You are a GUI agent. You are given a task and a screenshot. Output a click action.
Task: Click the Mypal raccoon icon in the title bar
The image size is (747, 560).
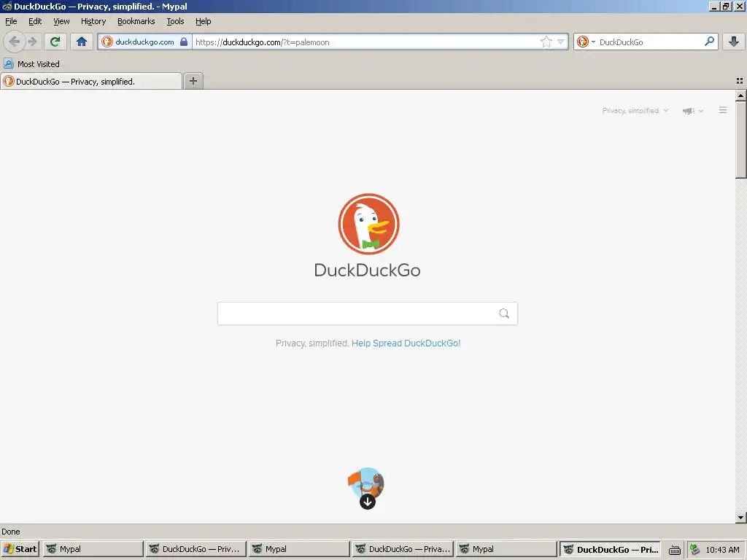7,6
